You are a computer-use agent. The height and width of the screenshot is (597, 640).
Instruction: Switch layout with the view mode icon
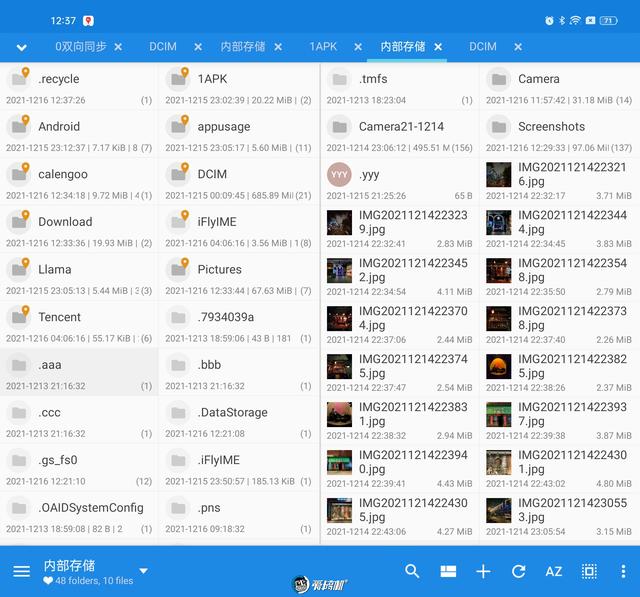pos(448,571)
